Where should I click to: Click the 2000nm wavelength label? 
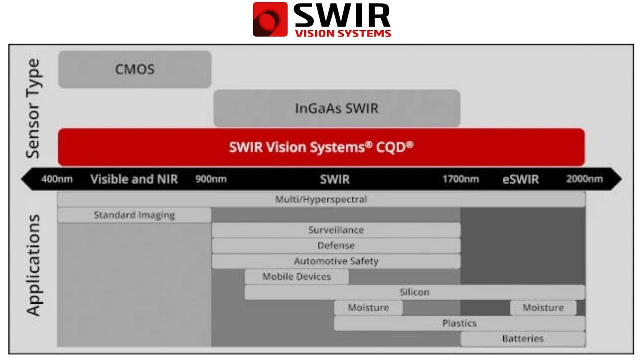(x=584, y=179)
